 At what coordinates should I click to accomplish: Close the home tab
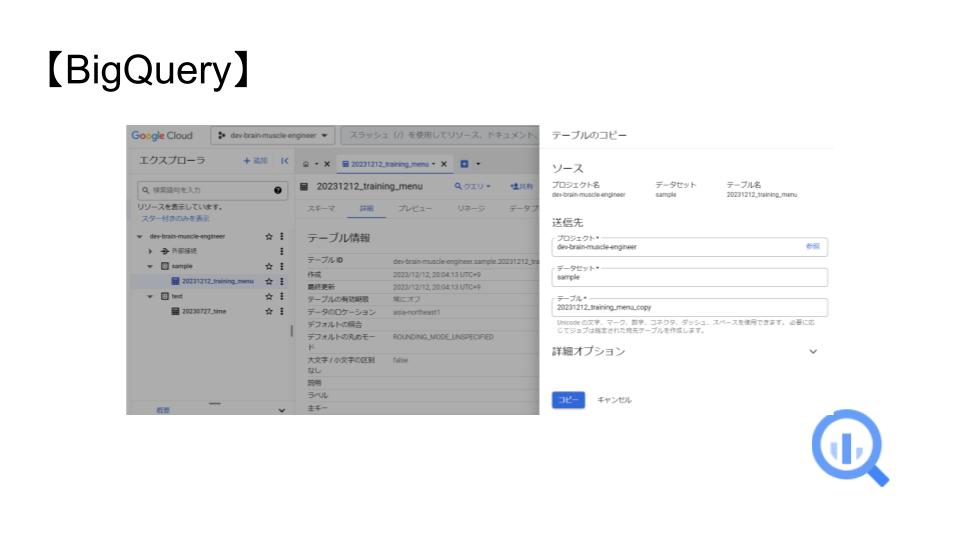pyautogui.click(x=327, y=164)
